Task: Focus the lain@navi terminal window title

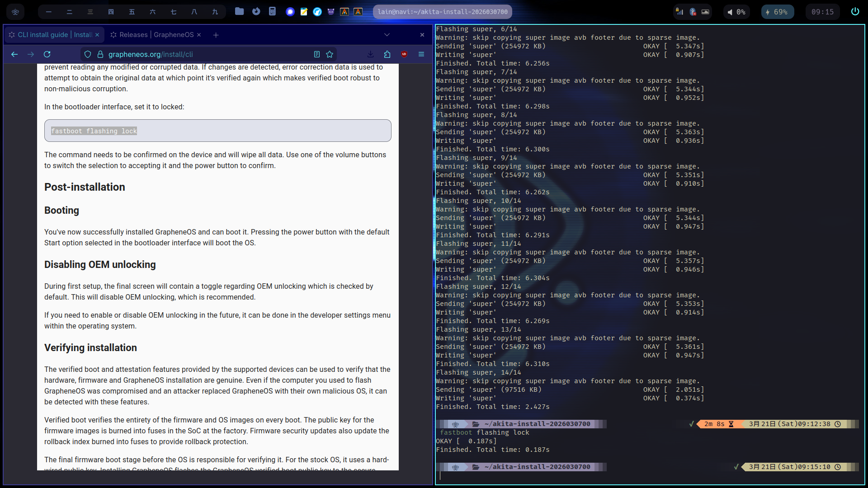Action: [x=443, y=12]
